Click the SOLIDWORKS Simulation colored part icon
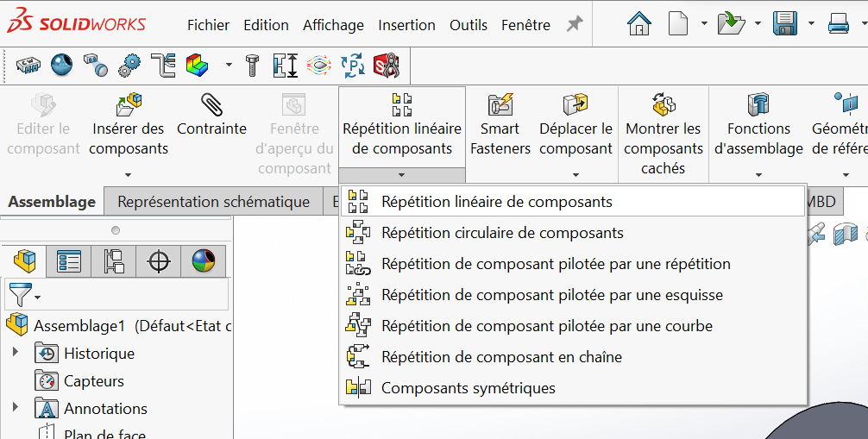868x439 pixels. click(198, 65)
